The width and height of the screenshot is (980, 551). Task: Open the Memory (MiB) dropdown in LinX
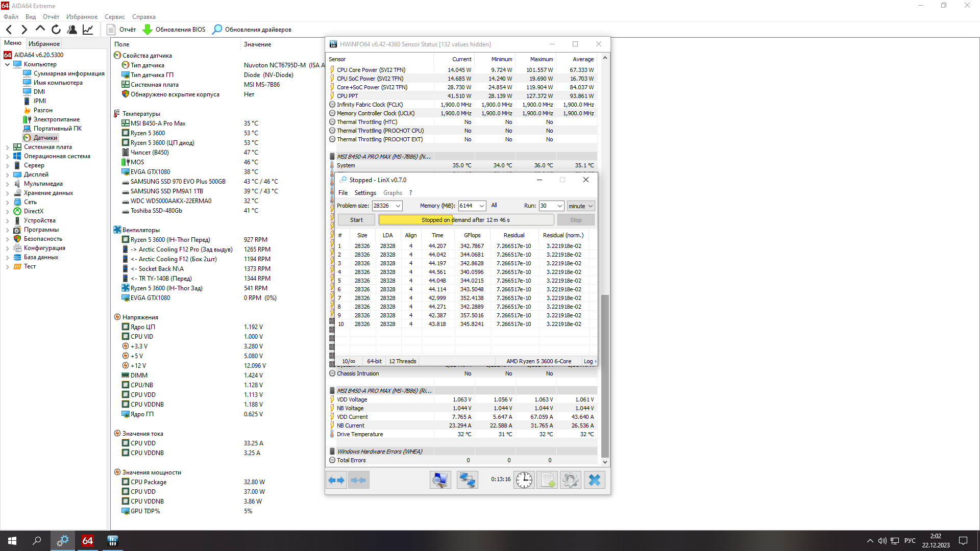(x=481, y=206)
